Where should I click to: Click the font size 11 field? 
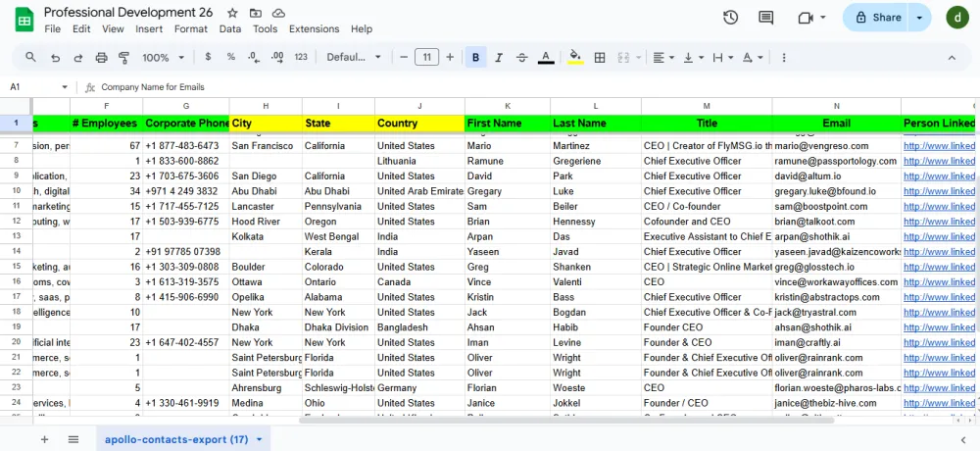(x=426, y=58)
